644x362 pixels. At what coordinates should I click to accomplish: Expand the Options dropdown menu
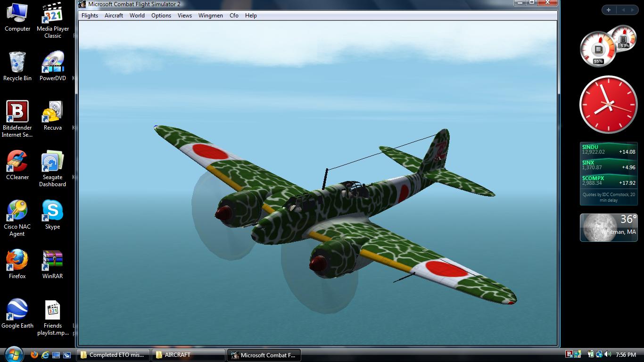click(x=161, y=16)
